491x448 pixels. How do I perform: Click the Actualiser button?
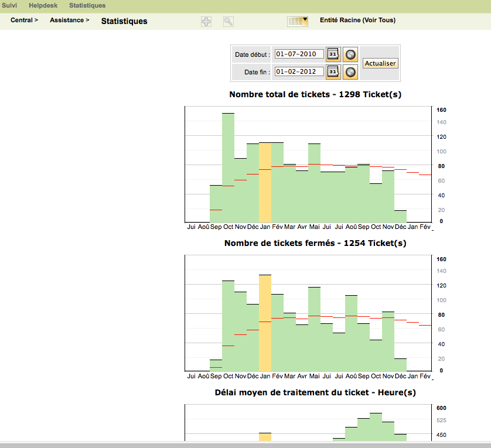380,63
